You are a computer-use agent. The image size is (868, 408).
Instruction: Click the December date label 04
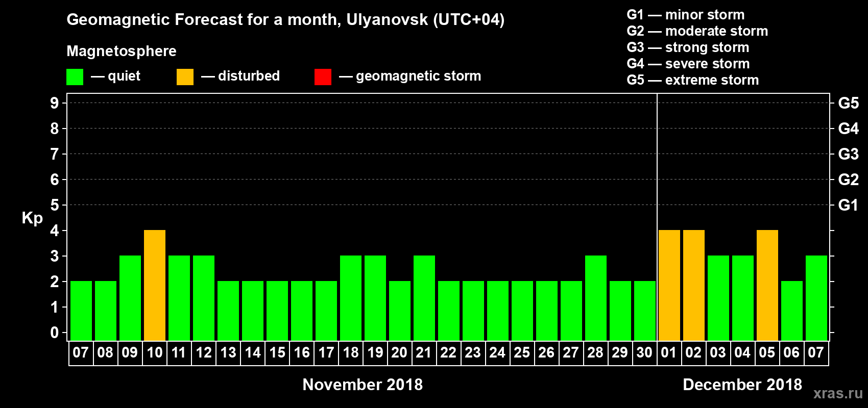coord(742,352)
